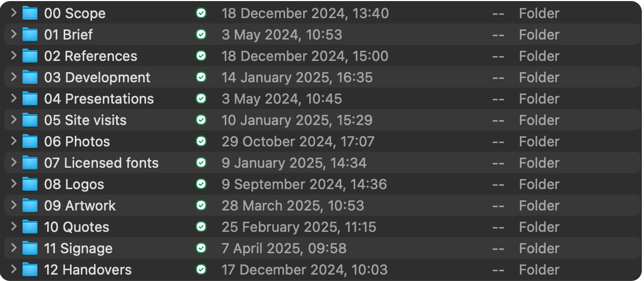Select the 06 Photos folder icon
The height and width of the screenshot is (281, 644).
point(30,142)
